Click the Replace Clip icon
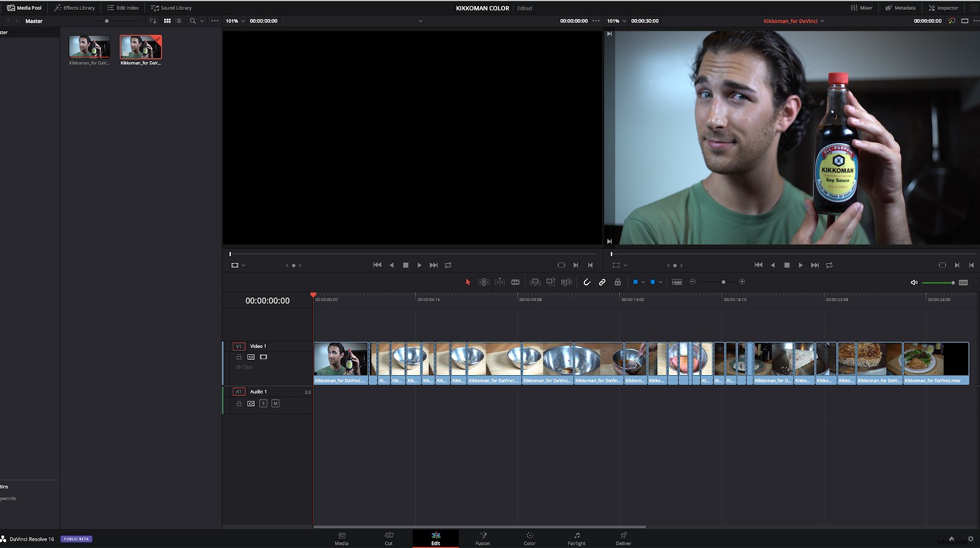 [x=567, y=282]
